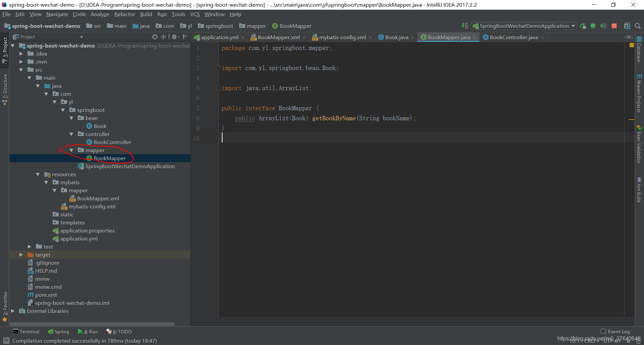The image size is (644, 345).
Task: Collapse the bean package
Action: coord(71,118)
